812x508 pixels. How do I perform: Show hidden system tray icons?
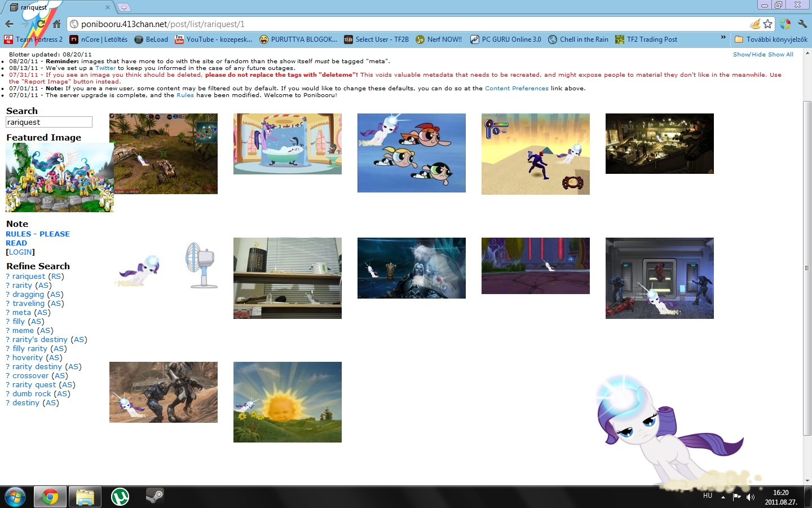click(723, 497)
